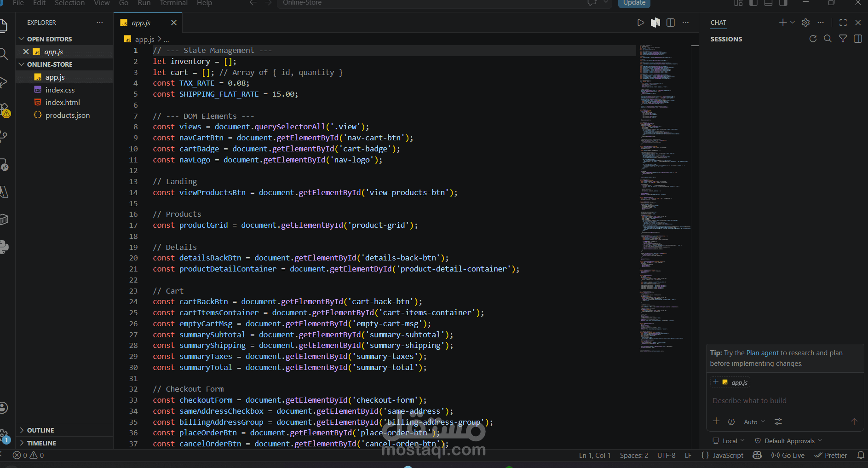
Task: Split the editor to the right
Action: (671, 23)
